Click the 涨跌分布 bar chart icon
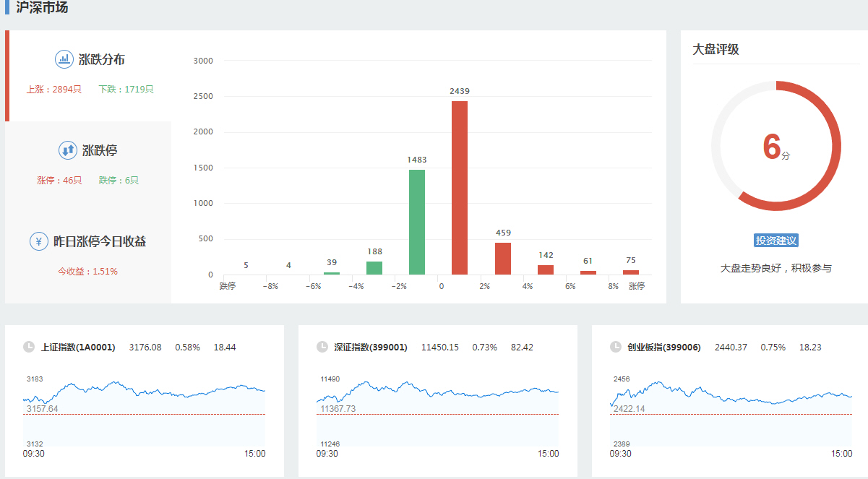This screenshot has height=479, width=868. pyautogui.click(x=64, y=59)
